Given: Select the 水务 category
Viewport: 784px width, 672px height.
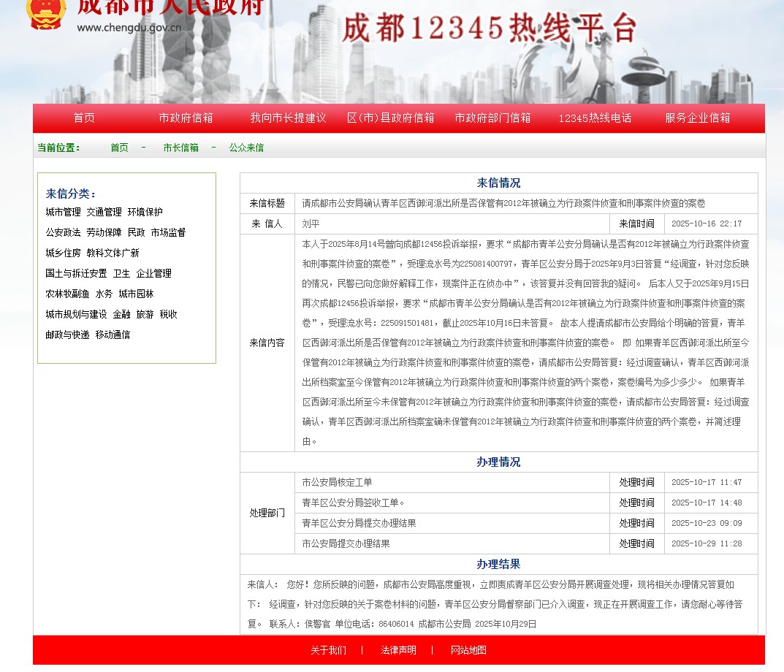Looking at the screenshot, I should [104, 294].
